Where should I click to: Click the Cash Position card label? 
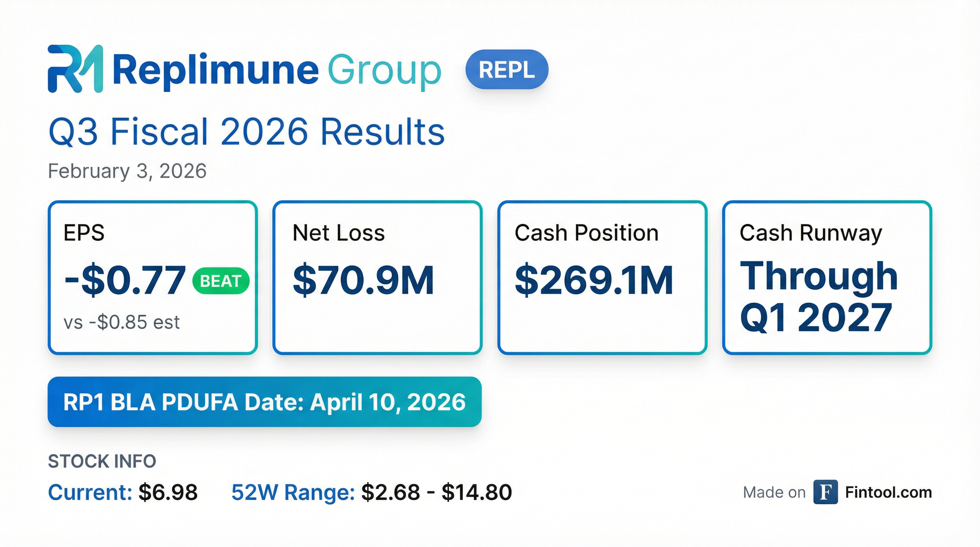pos(586,233)
